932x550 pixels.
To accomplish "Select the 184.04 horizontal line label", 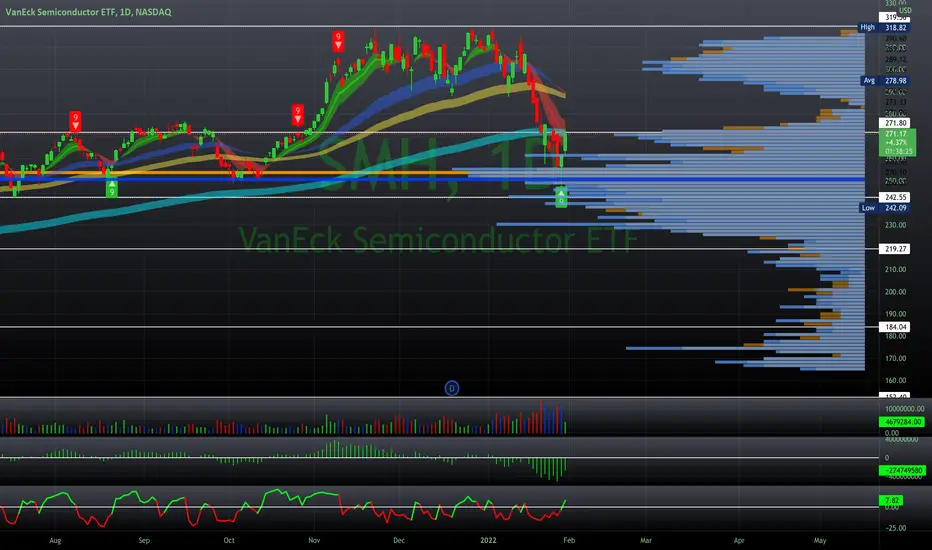I will coord(895,326).
